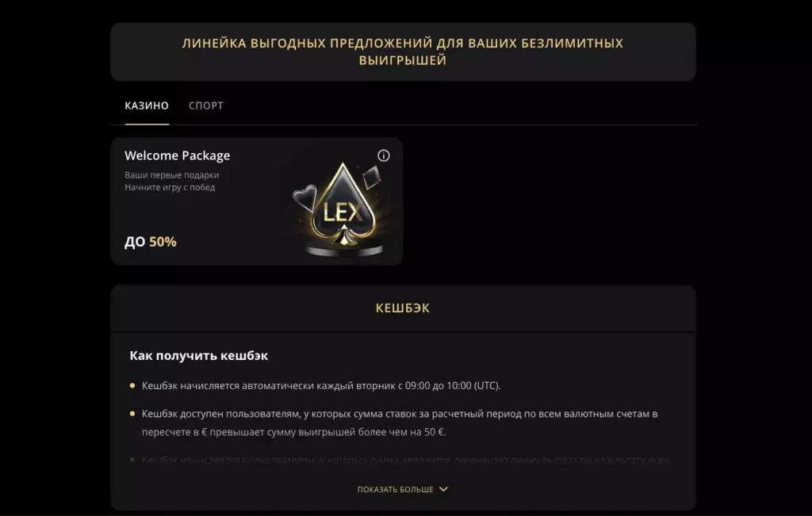This screenshot has height=516, width=812.
Task: Click the chevron arrow next to ПОКАЗАТЬ БОЛЬШЕ
Action: (x=443, y=489)
